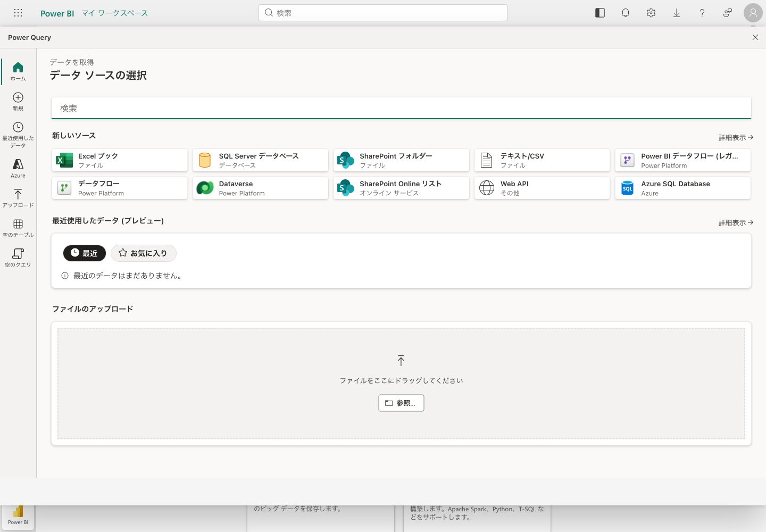766x532 pixels.
Task: Select the Web API source card
Action: [542, 188]
